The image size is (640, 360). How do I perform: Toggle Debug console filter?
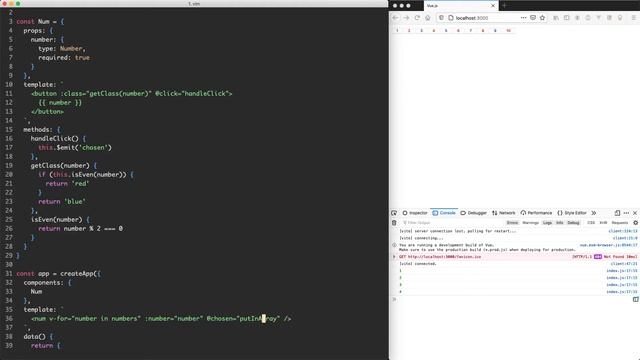tap(573, 223)
